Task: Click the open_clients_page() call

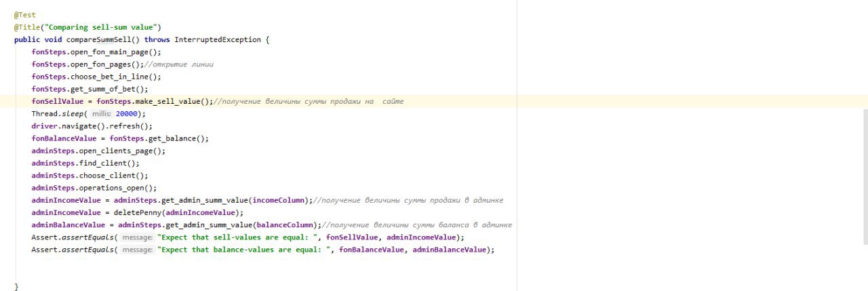Action: click(122, 151)
